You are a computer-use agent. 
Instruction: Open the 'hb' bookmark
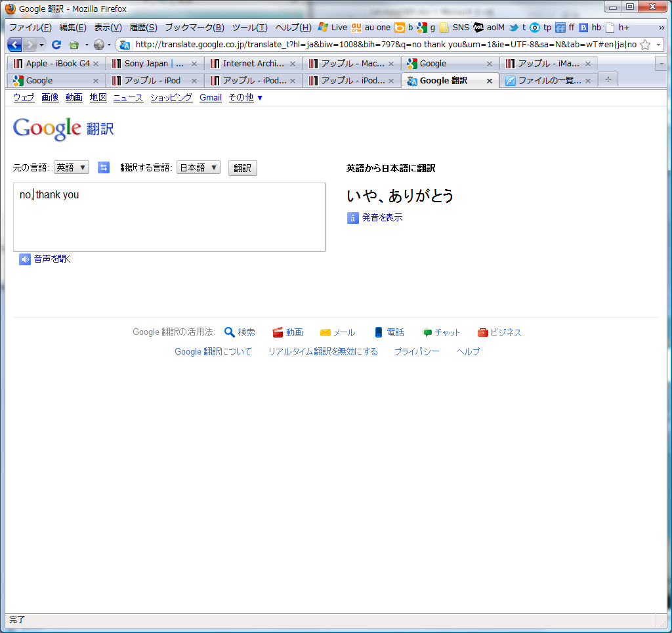[x=590, y=28]
